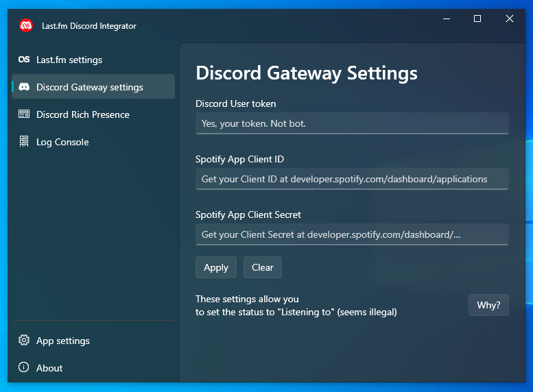
Task: Click the 'Spotify App Client Secret' label
Action: pos(248,215)
